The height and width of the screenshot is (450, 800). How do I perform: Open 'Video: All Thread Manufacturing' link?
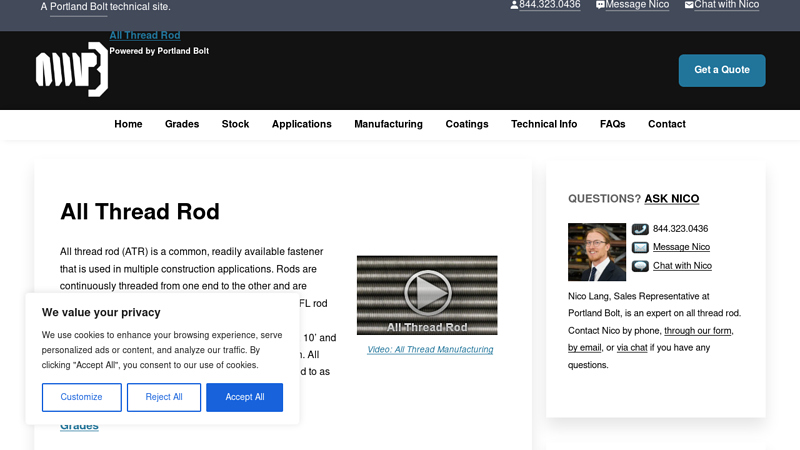(x=430, y=349)
